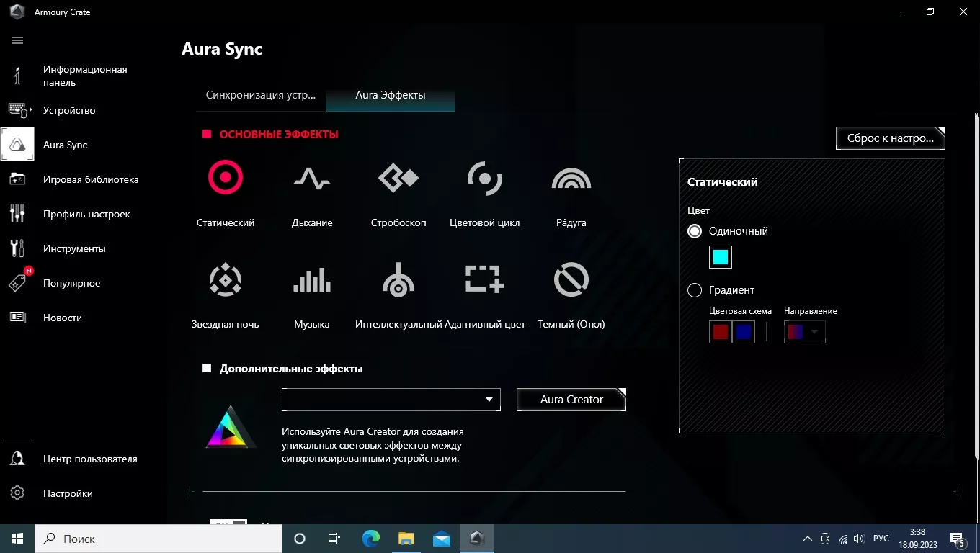Screen dimensions: 980x553
Task: Show hidden system tray icons
Action: (x=808, y=539)
